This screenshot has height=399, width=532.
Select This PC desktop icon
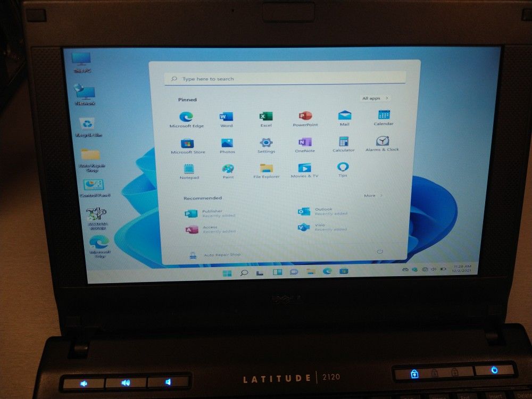(x=82, y=62)
